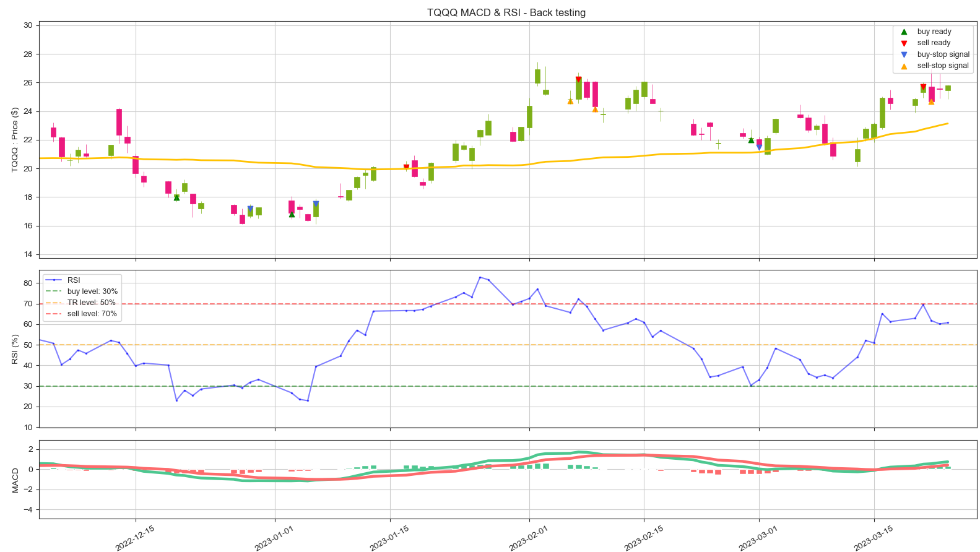Select the orange sell-stop marker in late March 2023

[x=931, y=101]
